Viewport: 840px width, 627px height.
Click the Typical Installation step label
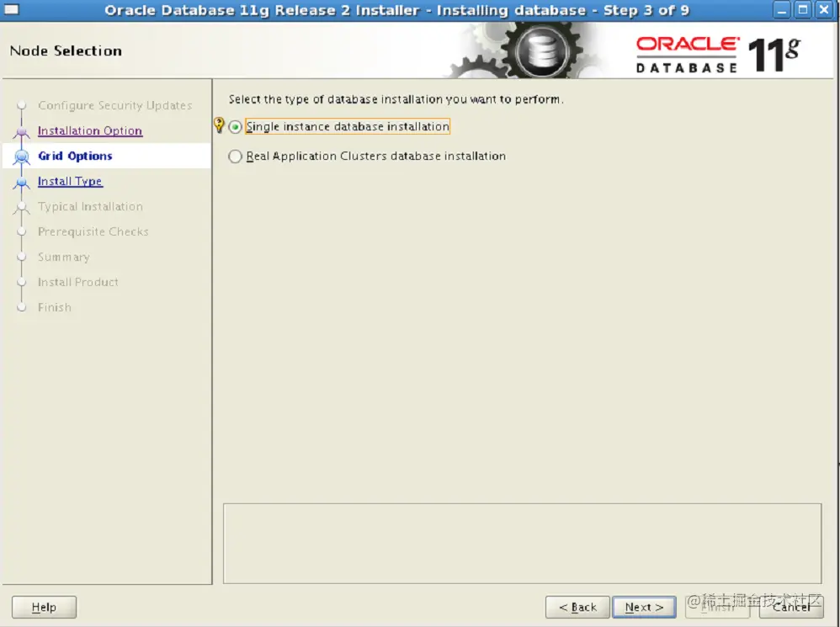(x=90, y=207)
